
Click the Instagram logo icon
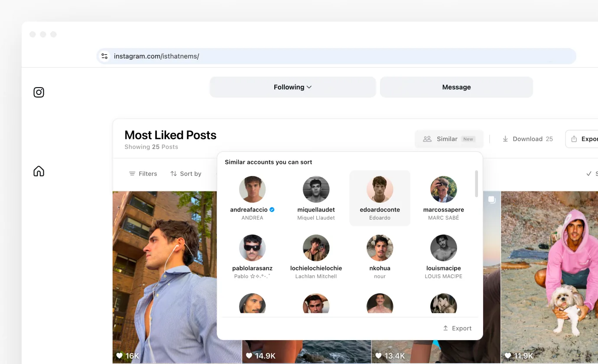click(39, 92)
